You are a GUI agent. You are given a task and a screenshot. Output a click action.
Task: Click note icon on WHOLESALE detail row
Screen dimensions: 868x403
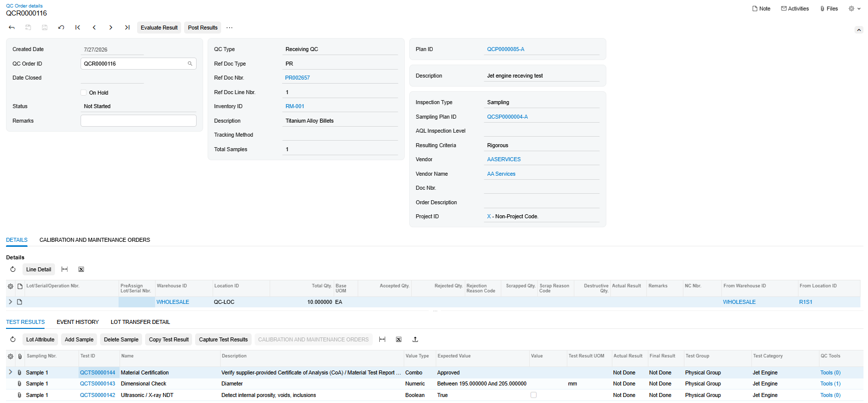pyautogui.click(x=20, y=302)
